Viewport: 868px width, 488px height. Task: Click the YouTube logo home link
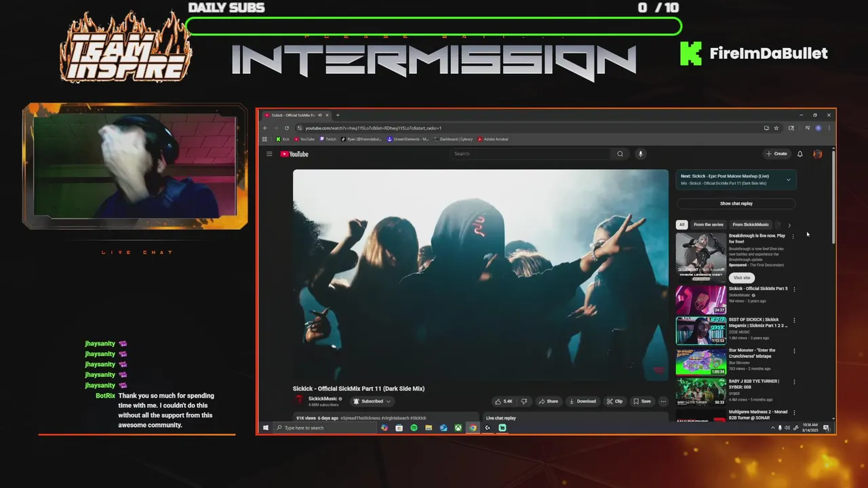tap(294, 154)
